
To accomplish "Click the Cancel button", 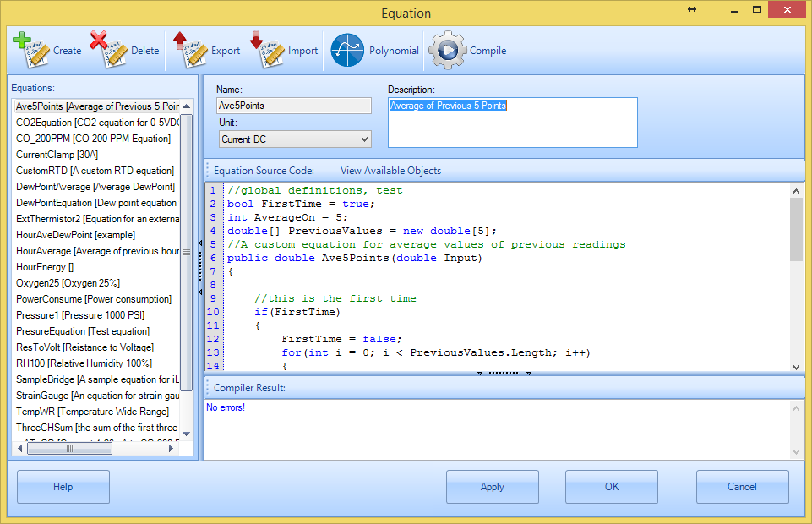I will point(743,487).
